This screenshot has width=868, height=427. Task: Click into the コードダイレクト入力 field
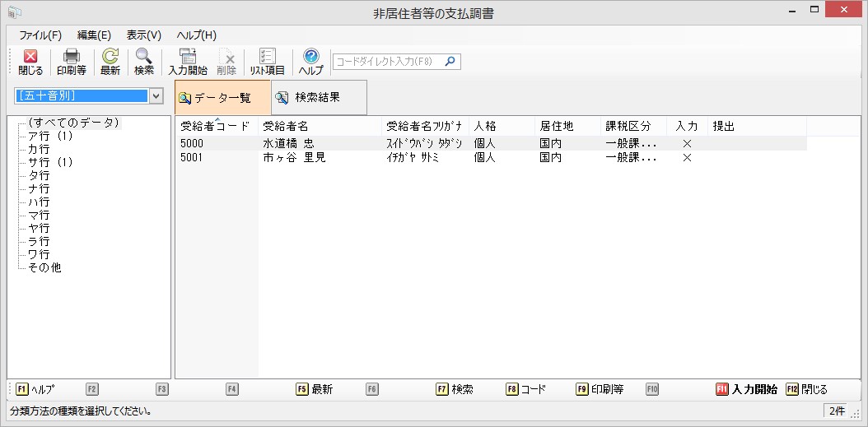(x=387, y=61)
